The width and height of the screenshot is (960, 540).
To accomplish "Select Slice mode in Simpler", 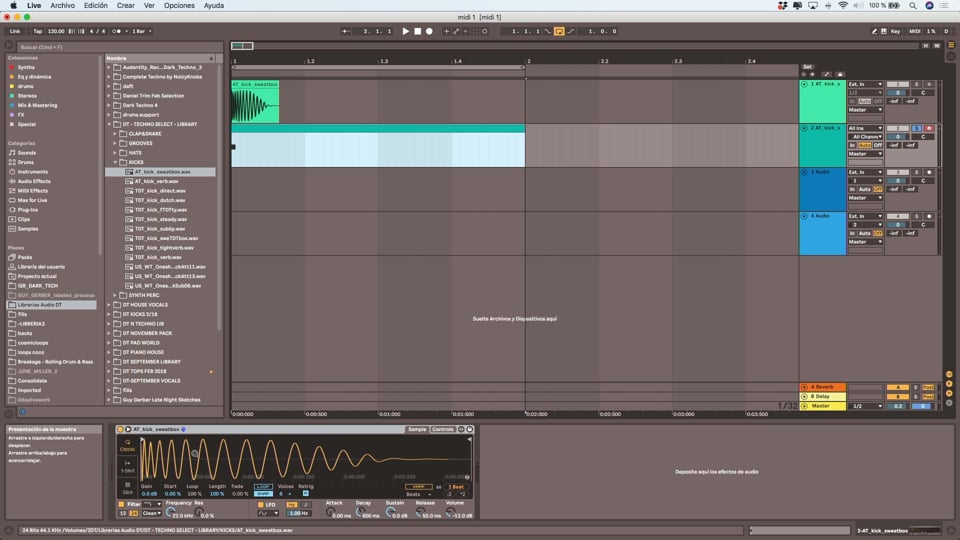I will pos(127,488).
